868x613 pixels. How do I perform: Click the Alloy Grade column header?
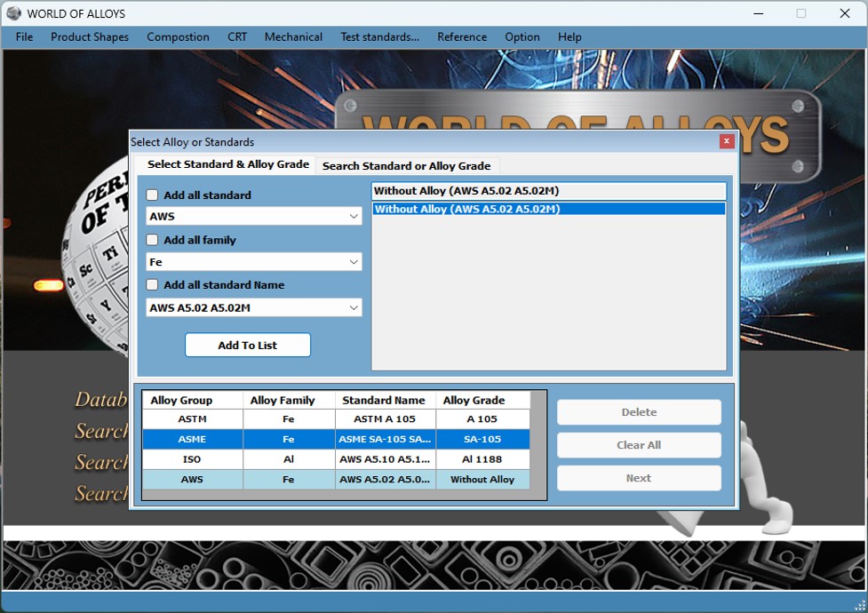[482, 401]
